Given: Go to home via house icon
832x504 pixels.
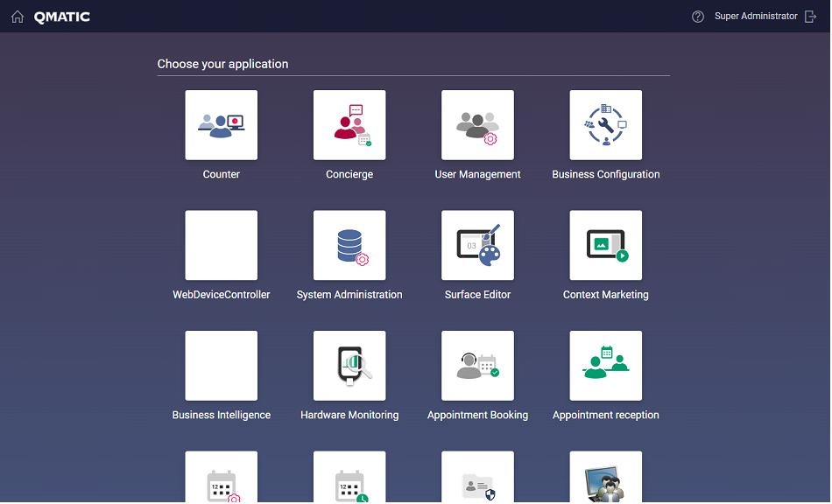Looking at the screenshot, I should click(x=18, y=17).
